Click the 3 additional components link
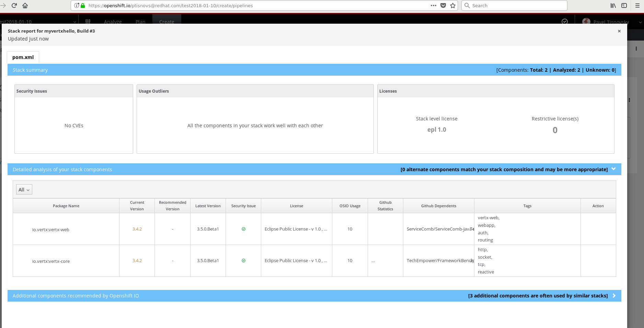644x328 pixels. click(x=538, y=295)
